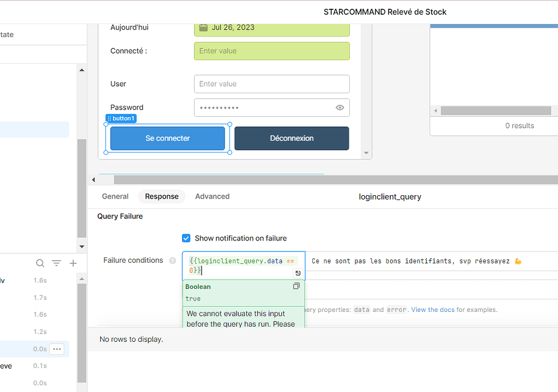Click the Déconnexion button
Image resolution: width=558 pixels, height=392 pixels.
[292, 138]
